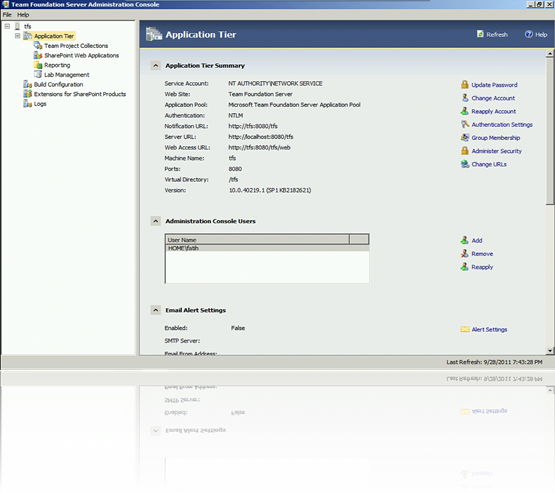The image size is (555, 493).
Task: Click the Reapply Account link
Action: (493, 111)
